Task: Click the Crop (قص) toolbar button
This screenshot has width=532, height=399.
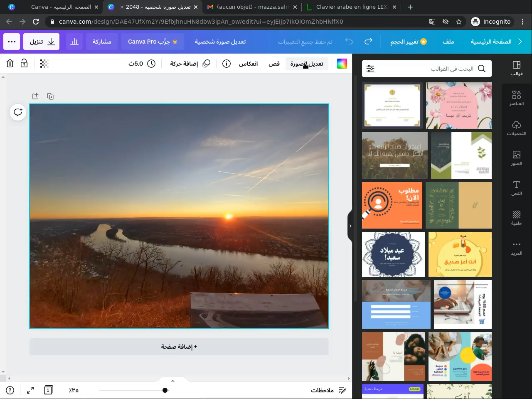Action: [x=274, y=64]
